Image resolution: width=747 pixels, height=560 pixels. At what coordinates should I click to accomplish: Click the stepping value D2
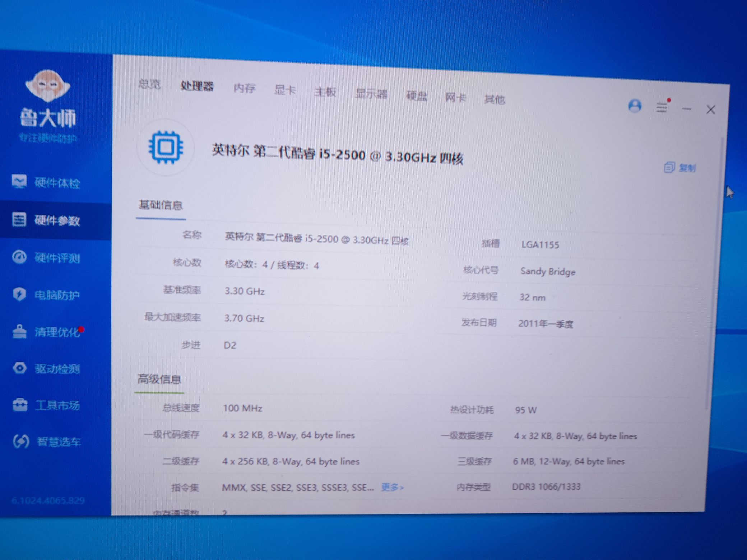pos(230,345)
